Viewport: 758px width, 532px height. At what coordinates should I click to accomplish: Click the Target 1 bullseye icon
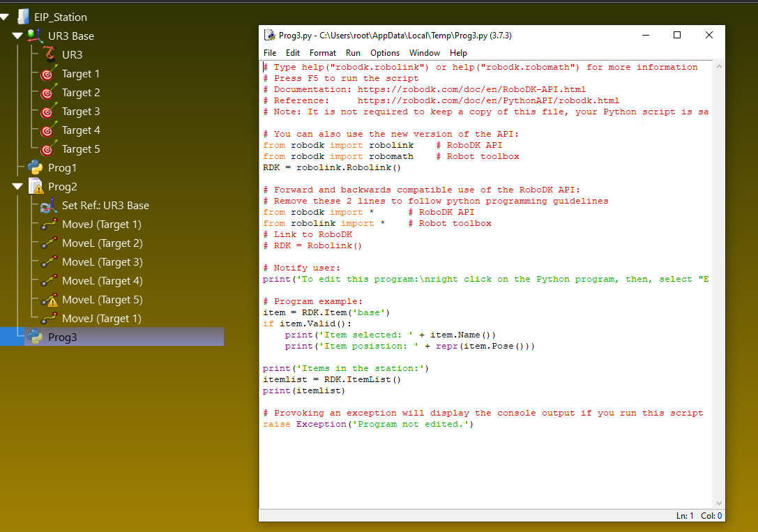point(49,73)
